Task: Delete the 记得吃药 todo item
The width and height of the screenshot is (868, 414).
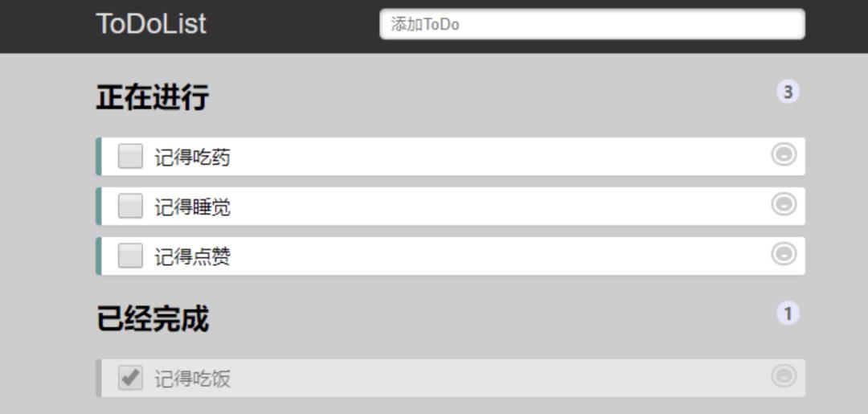Action: 784,154
